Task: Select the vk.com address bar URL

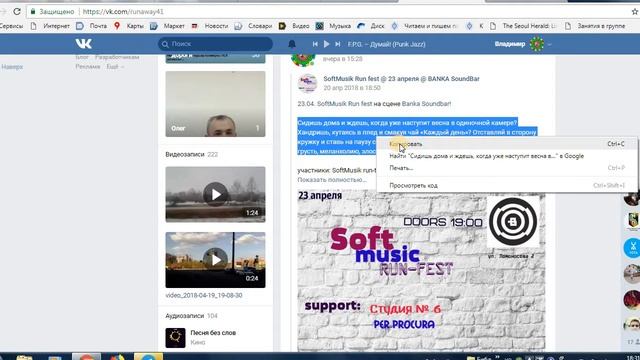Action: (x=123, y=11)
